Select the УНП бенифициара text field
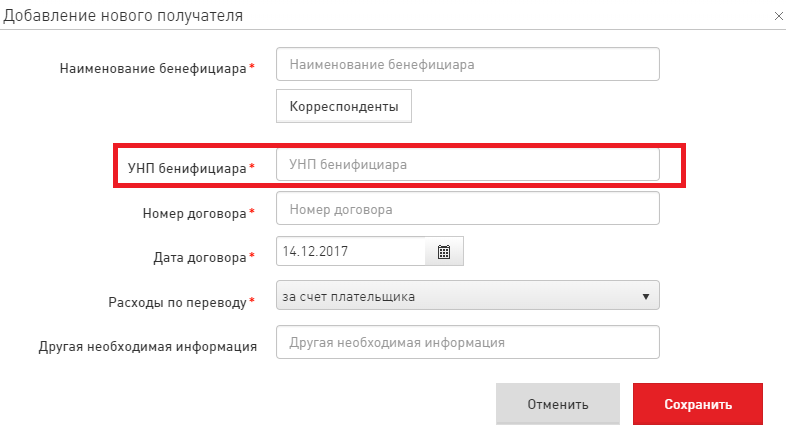786x447 pixels. (x=468, y=164)
